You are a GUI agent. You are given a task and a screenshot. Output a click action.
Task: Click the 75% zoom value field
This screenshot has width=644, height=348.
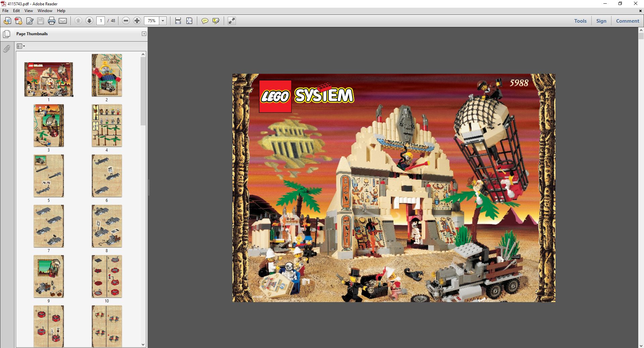[x=152, y=21]
